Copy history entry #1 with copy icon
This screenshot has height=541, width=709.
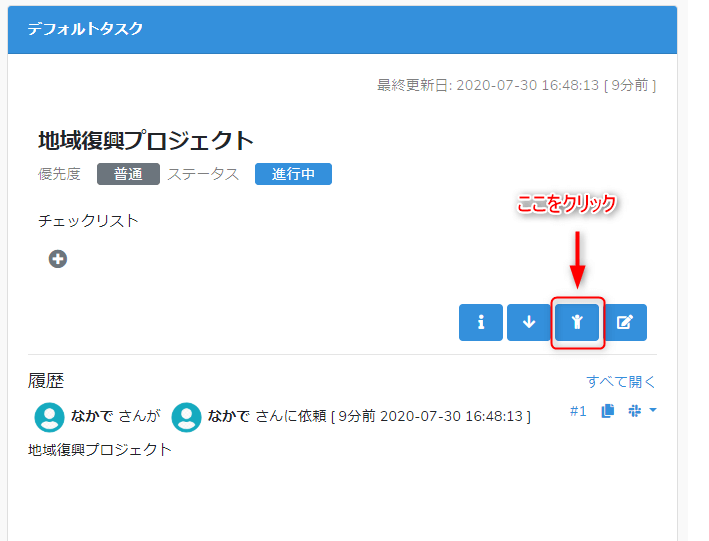(608, 411)
